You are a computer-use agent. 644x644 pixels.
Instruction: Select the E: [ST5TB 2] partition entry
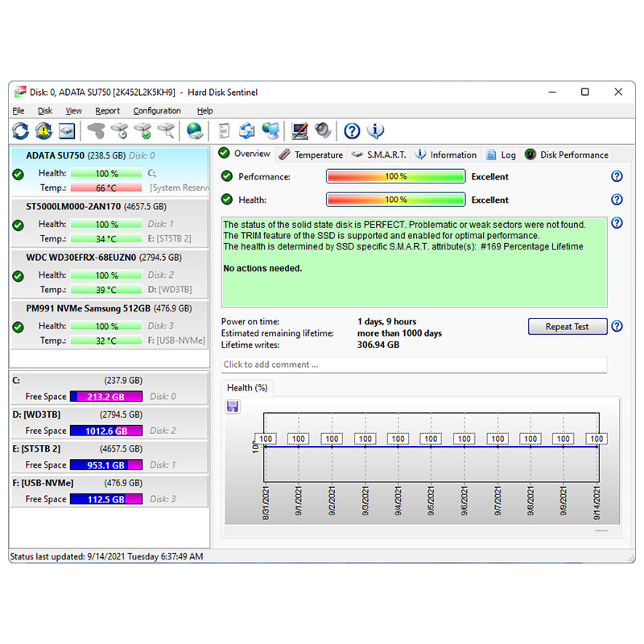(109, 456)
